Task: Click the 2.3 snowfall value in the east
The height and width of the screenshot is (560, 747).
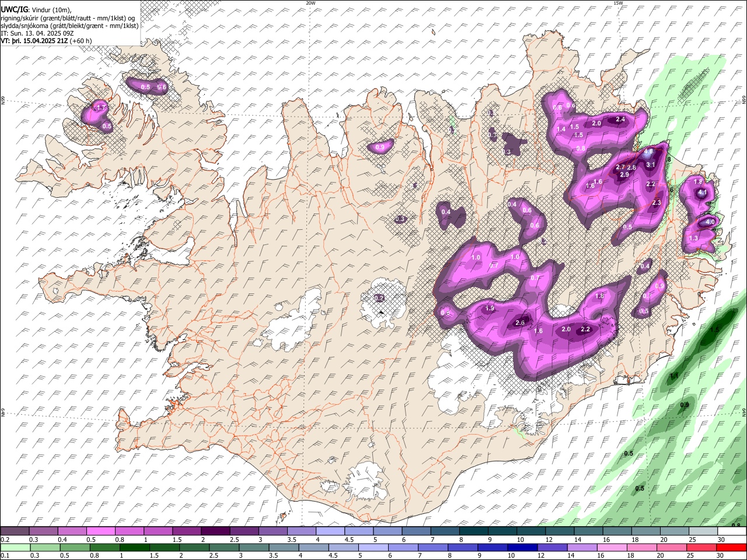Action: tap(656, 203)
